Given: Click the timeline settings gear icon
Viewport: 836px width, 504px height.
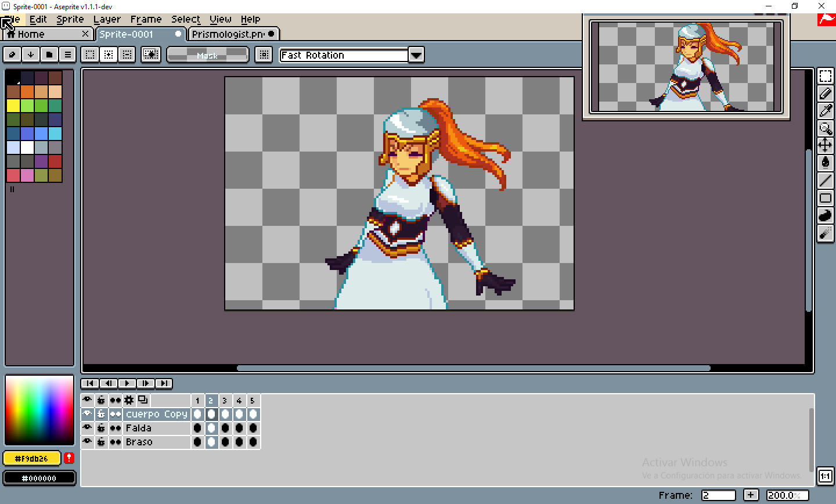Looking at the screenshot, I should point(129,400).
